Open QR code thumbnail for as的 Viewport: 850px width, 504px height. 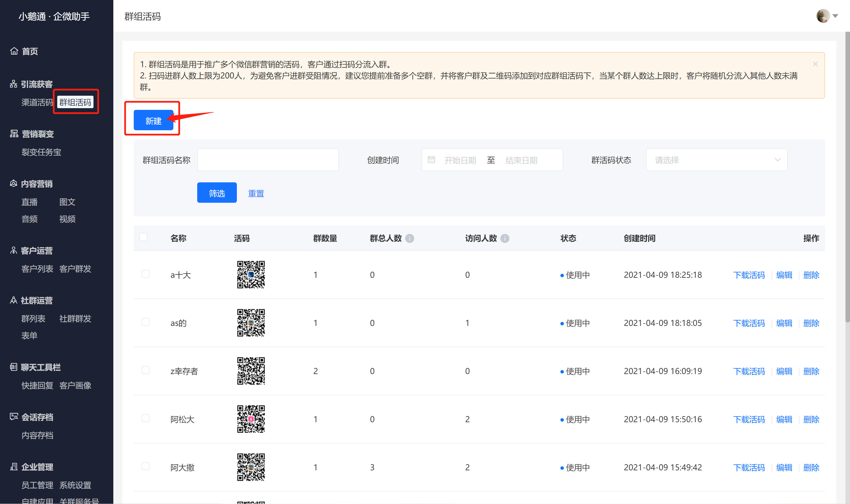pos(251,323)
